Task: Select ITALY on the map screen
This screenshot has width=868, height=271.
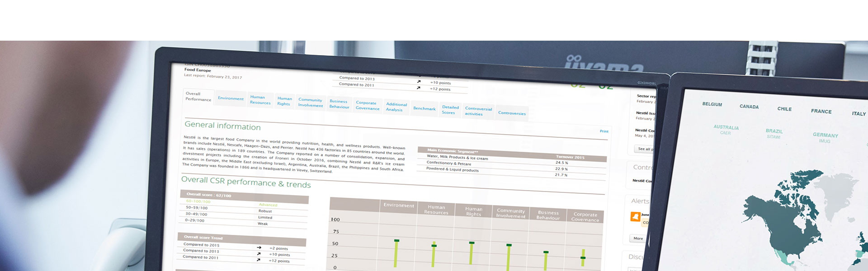Action: 859,114
